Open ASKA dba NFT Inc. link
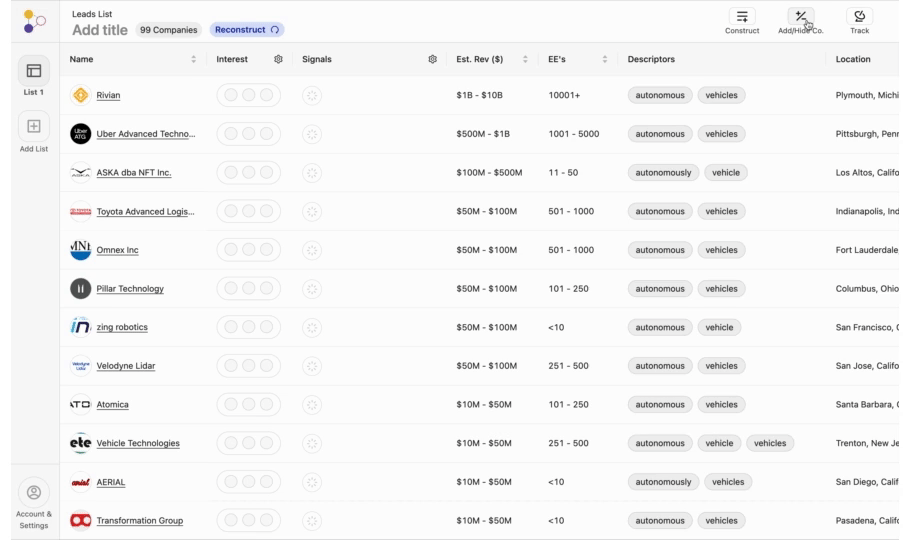 coord(133,172)
